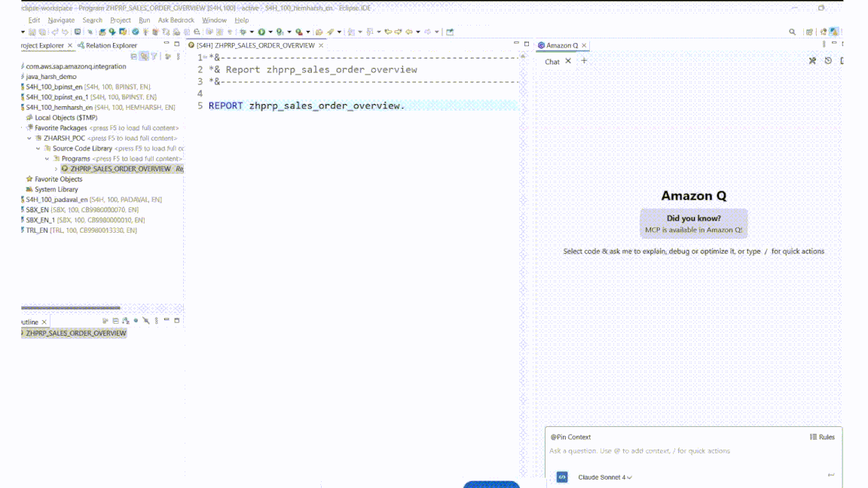This screenshot has height=488, width=868.
Task: Expand the ZHPRP_SALES_ORDER_OVERVIEW tree node
Action: click(56, 169)
